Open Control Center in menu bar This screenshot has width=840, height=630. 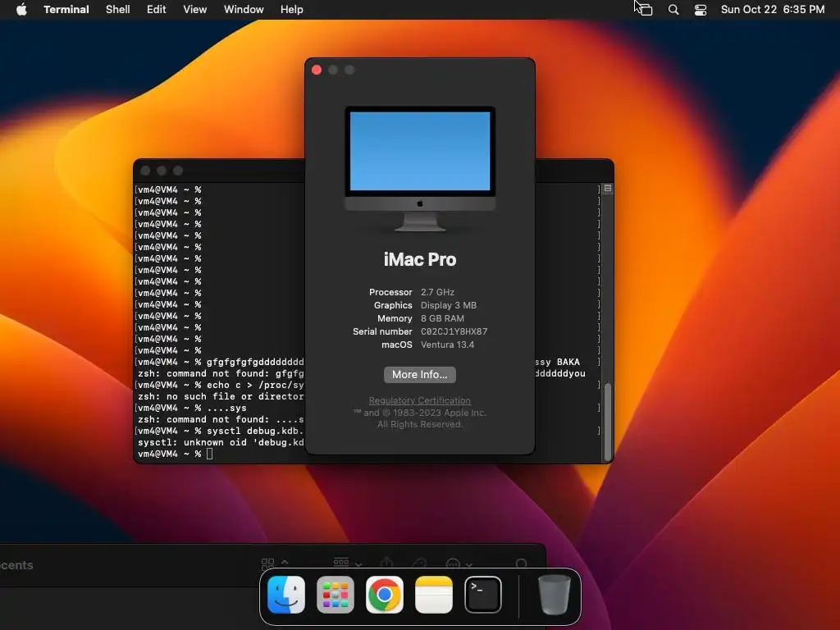tap(701, 10)
